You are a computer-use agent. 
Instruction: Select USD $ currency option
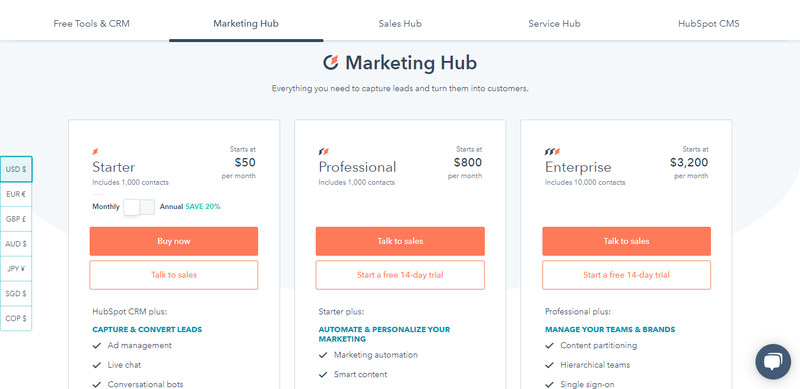click(16, 169)
